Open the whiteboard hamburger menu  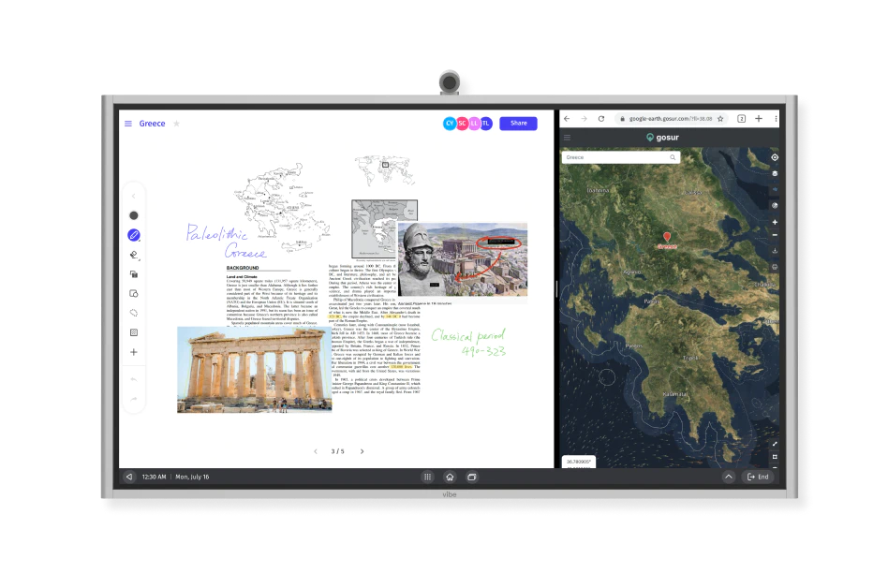pos(128,123)
